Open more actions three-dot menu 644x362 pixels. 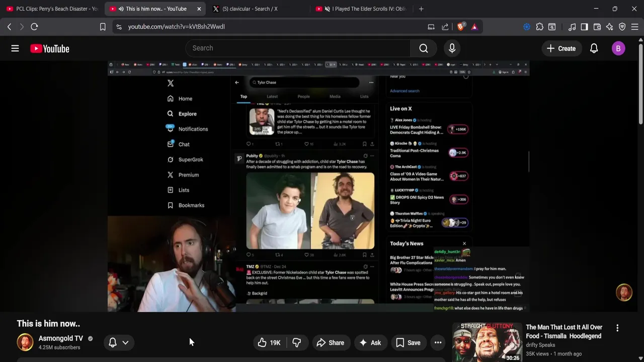point(438,343)
